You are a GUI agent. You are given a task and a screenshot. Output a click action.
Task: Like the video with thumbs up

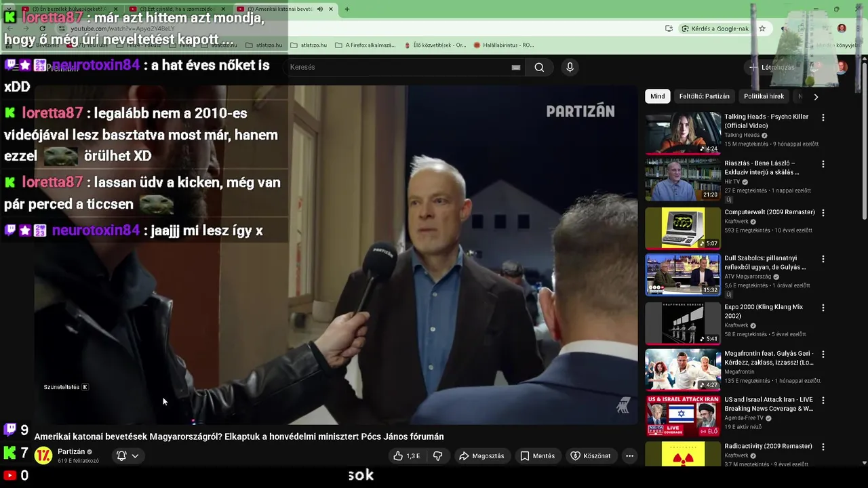407,456
